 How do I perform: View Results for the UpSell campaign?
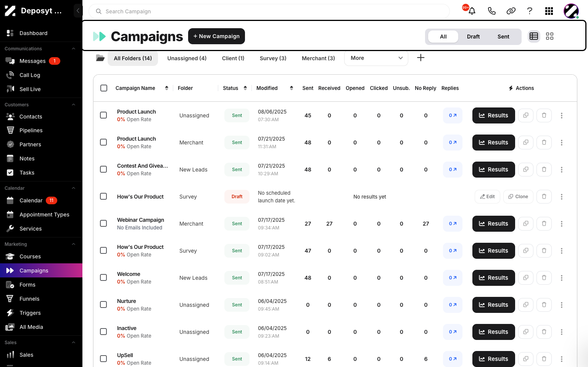pos(494,359)
